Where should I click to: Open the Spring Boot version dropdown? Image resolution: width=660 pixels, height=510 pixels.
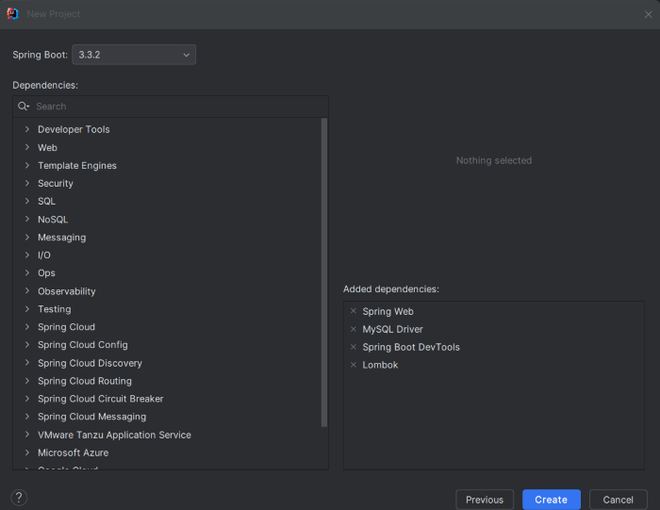(x=134, y=55)
